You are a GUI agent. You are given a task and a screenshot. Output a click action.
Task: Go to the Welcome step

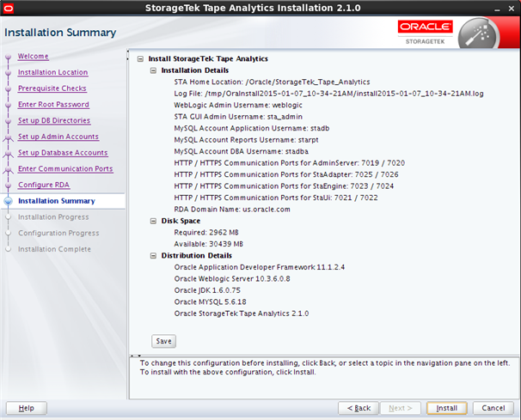(34, 57)
